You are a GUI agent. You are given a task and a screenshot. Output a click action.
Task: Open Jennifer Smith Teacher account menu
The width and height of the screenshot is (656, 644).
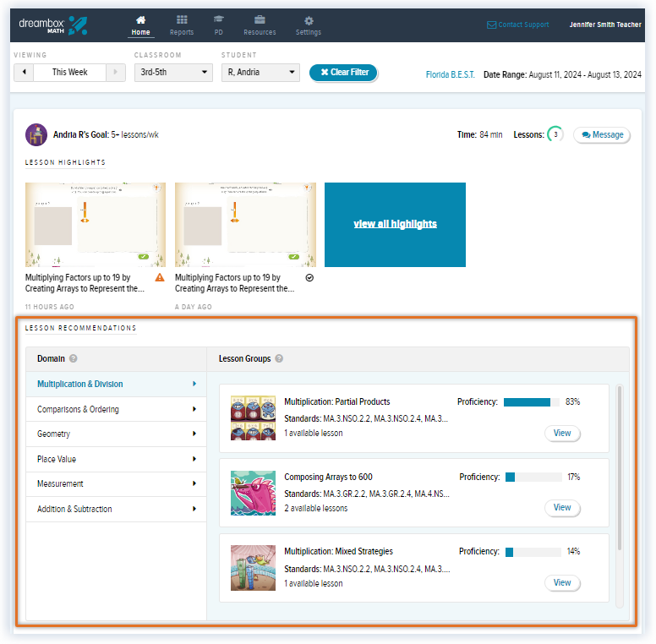(605, 25)
